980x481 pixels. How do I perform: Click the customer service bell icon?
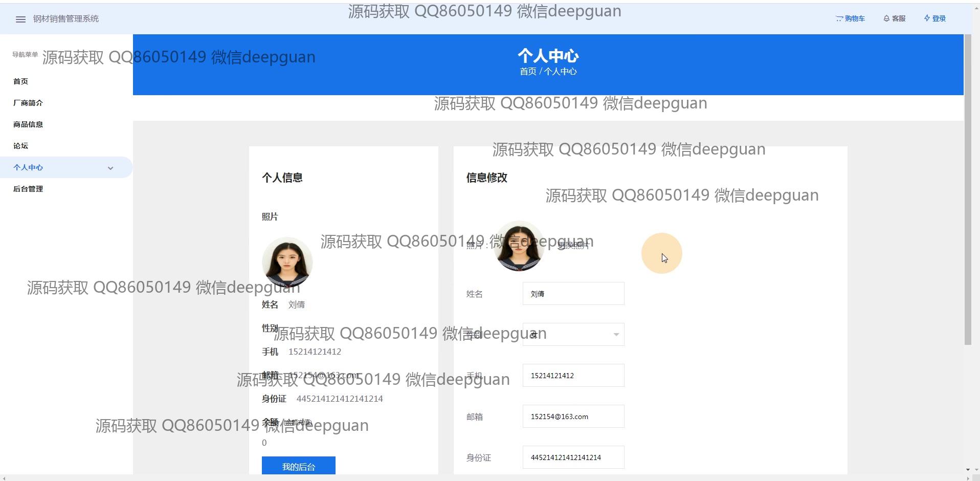pos(886,18)
